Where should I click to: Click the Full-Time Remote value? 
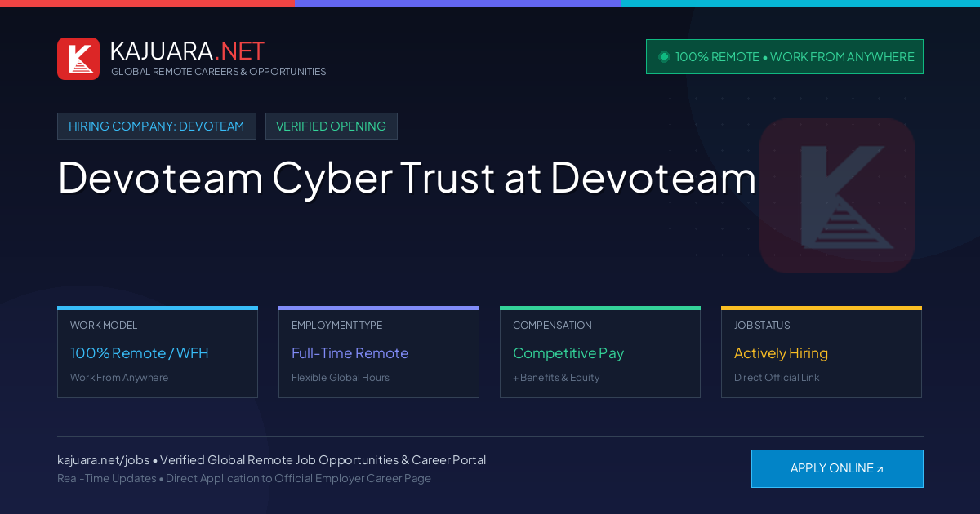tap(350, 353)
